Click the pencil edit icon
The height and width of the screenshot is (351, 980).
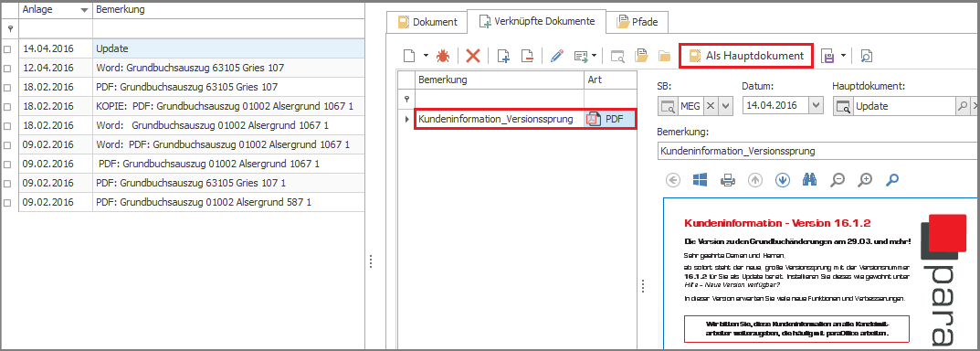tap(557, 56)
